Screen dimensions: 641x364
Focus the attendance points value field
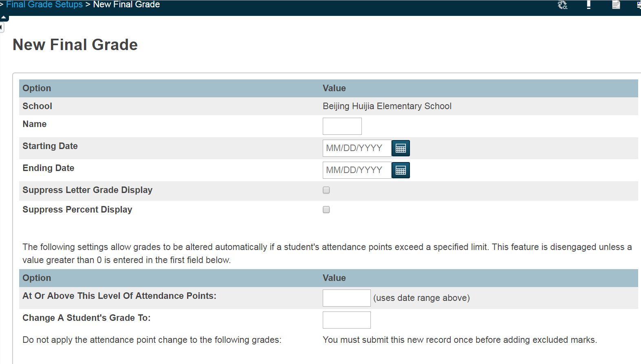pos(346,298)
